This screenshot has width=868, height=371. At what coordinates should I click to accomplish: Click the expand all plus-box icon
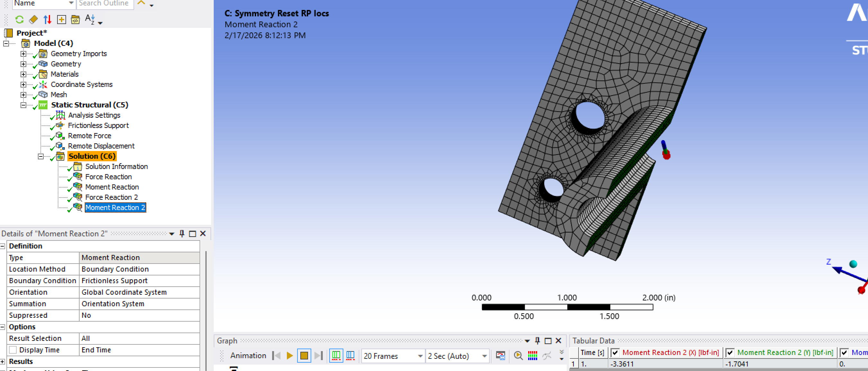click(x=61, y=20)
